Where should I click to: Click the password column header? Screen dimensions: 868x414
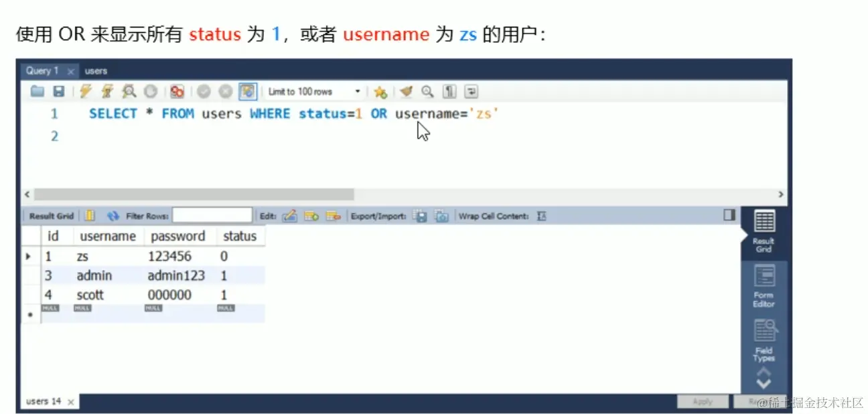pos(178,236)
